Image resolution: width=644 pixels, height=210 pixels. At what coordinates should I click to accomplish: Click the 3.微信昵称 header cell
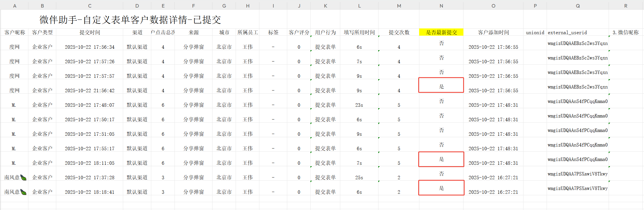[x=625, y=32]
